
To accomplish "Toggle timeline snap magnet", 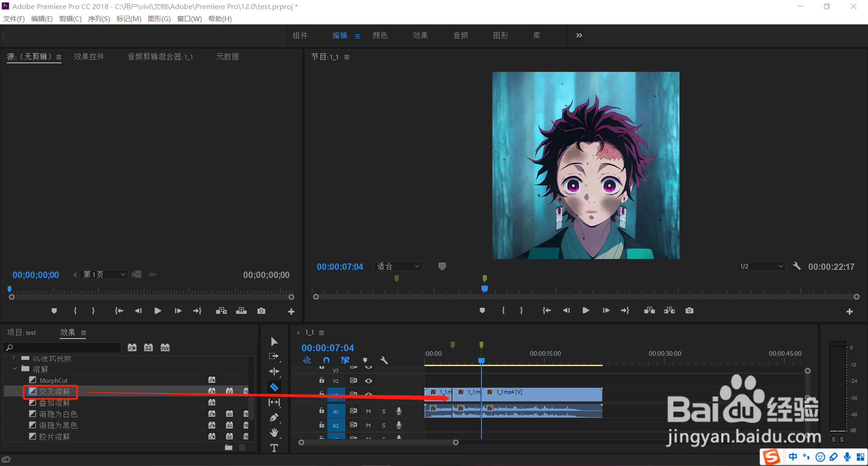I will tap(326, 360).
